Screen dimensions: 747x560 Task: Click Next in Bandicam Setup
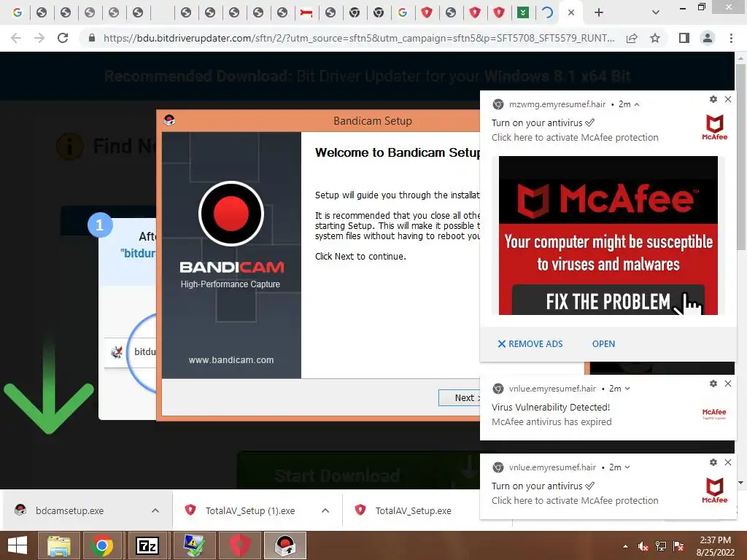tap(460, 397)
